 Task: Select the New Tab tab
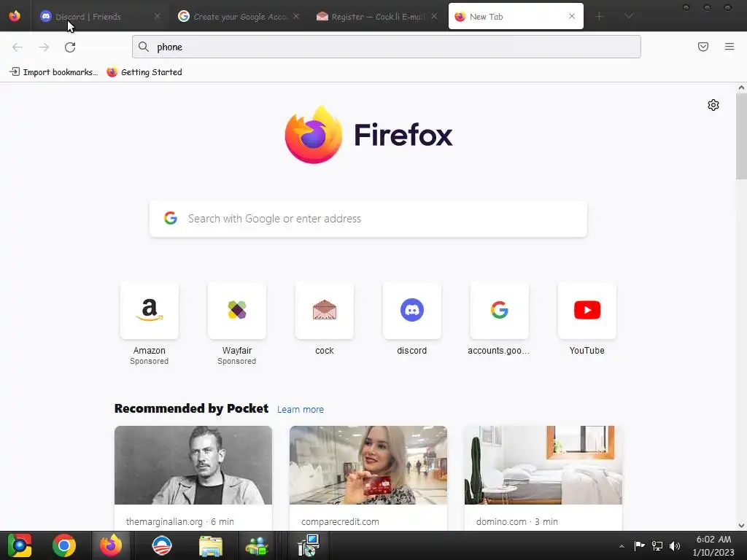pyautogui.click(x=516, y=17)
